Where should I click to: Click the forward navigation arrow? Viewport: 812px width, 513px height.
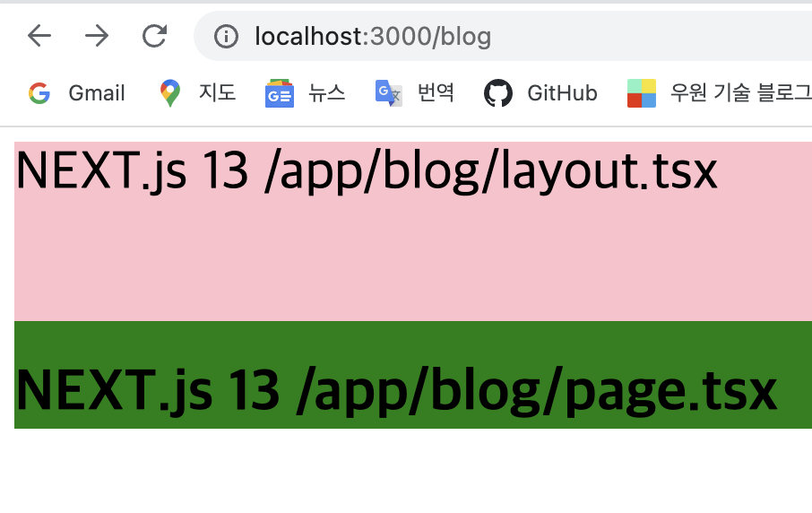[97, 36]
